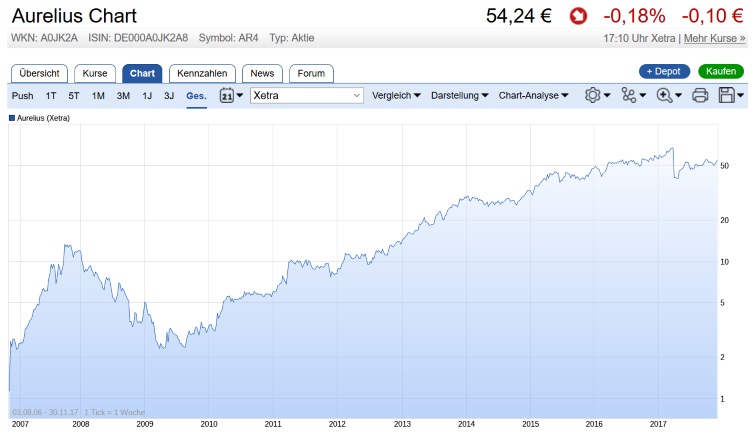The image size is (753, 432).
Task: Select the 3M time range
Action: (123, 96)
